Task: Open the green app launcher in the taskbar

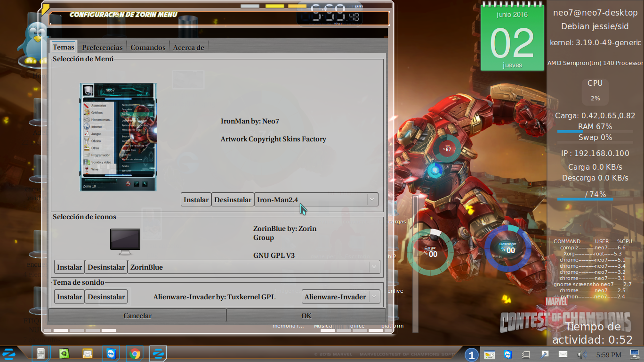Action: pos(64,354)
